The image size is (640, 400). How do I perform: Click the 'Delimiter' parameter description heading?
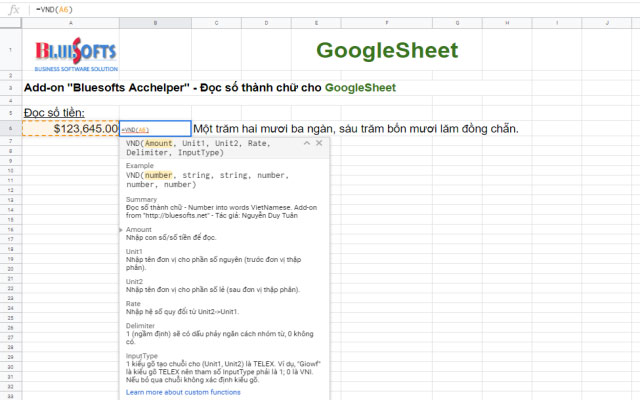tap(140, 326)
